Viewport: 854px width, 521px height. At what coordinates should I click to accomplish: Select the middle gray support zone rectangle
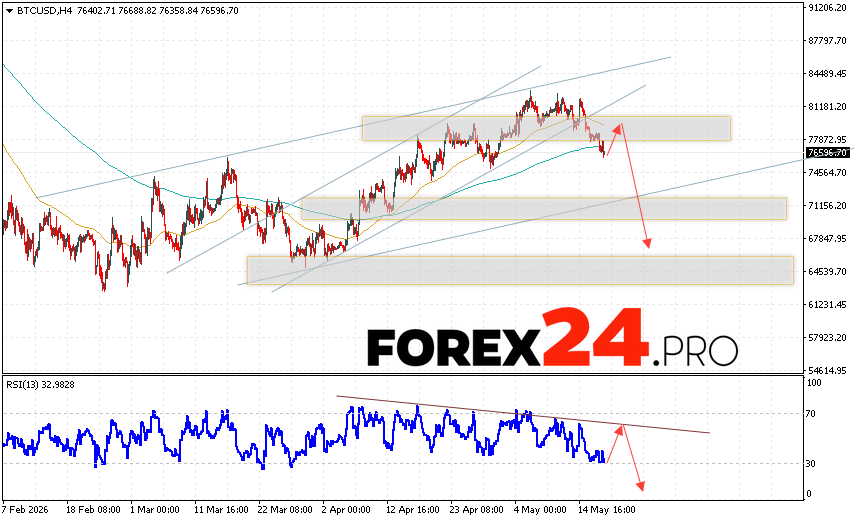tap(544, 209)
